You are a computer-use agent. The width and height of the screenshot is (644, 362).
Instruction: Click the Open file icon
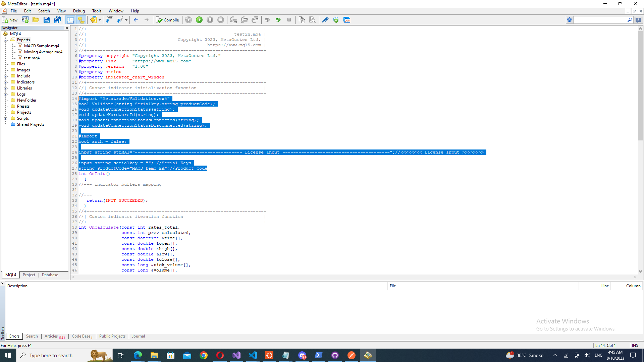click(35, 20)
